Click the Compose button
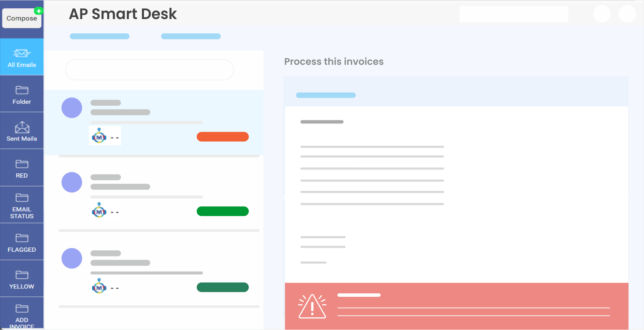The height and width of the screenshot is (330, 644). pyautogui.click(x=22, y=18)
